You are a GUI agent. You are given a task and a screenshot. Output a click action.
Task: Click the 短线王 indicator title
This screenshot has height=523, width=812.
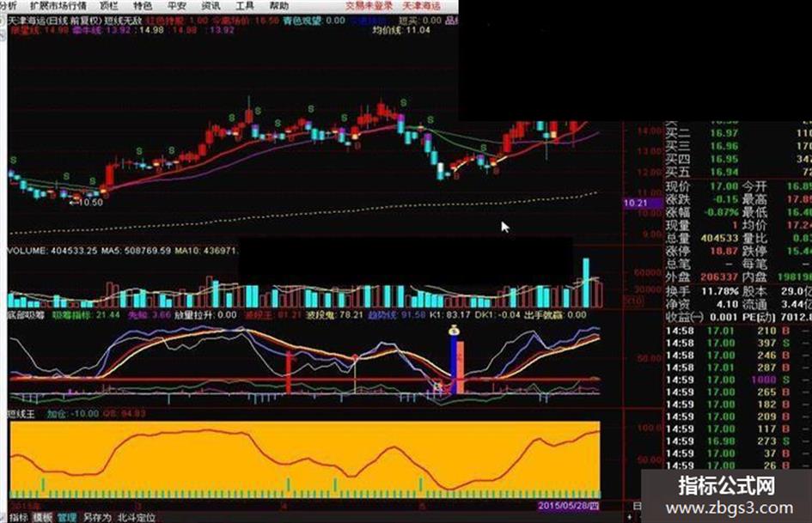[x=21, y=414]
